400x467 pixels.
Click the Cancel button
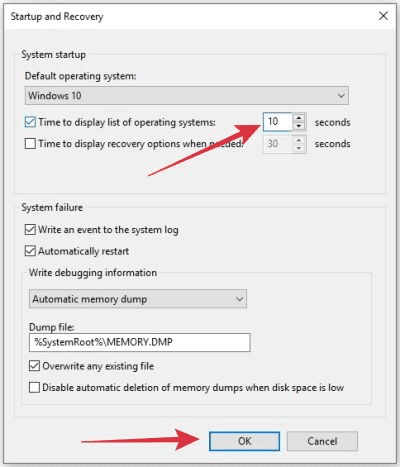(x=322, y=441)
